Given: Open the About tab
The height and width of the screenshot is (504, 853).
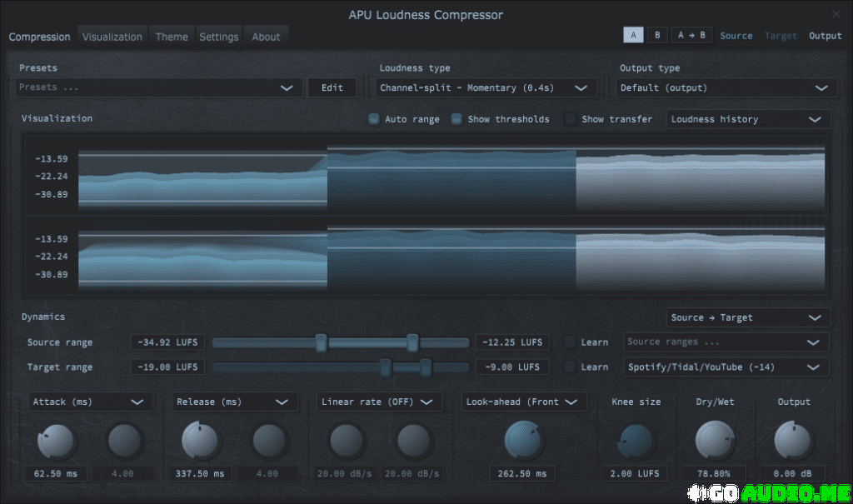Looking at the screenshot, I should tap(266, 36).
